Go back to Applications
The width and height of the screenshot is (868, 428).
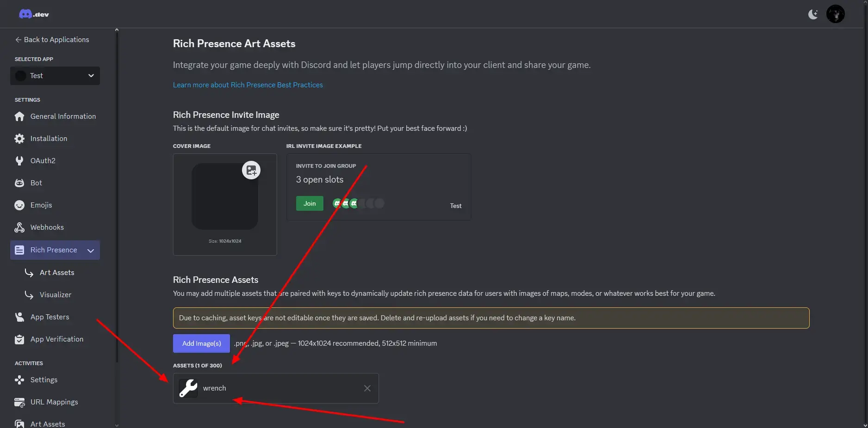point(52,40)
